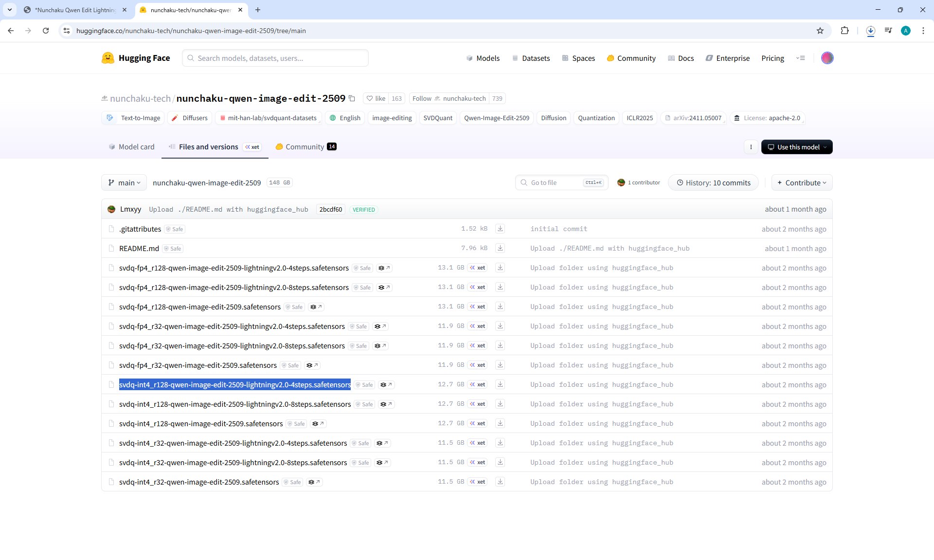This screenshot has height=560, width=934.
Task: Open the user profile avatar menu
Action: (x=827, y=58)
